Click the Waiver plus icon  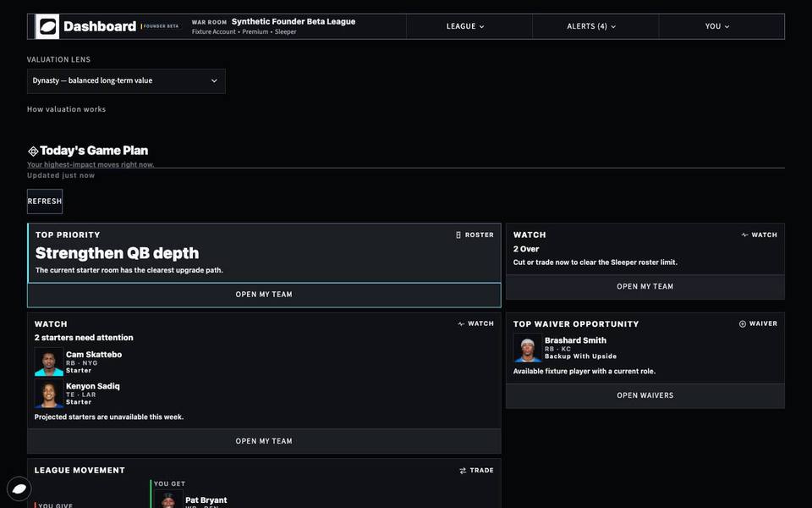point(742,323)
